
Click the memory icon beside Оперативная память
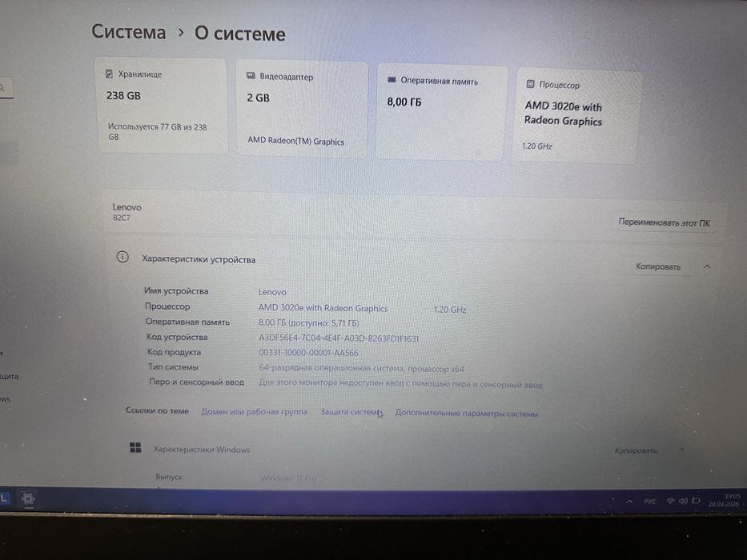pyautogui.click(x=392, y=79)
